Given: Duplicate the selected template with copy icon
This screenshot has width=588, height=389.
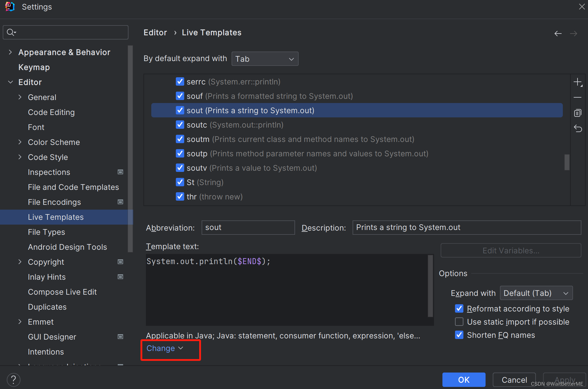Looking at the screenshot, I should (578, 113).
